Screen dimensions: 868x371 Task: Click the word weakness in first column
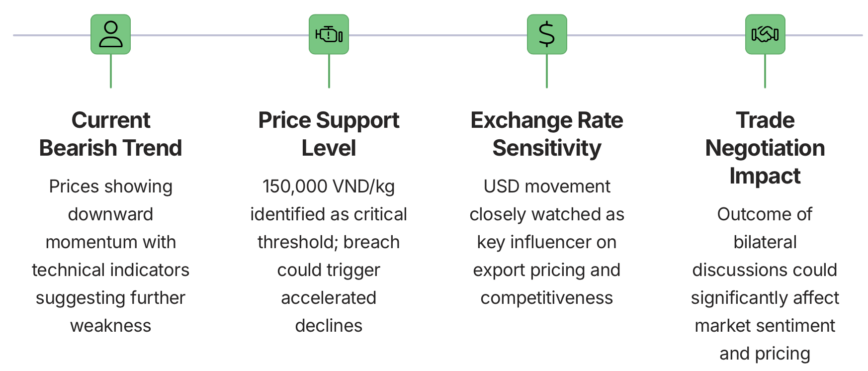110,326
